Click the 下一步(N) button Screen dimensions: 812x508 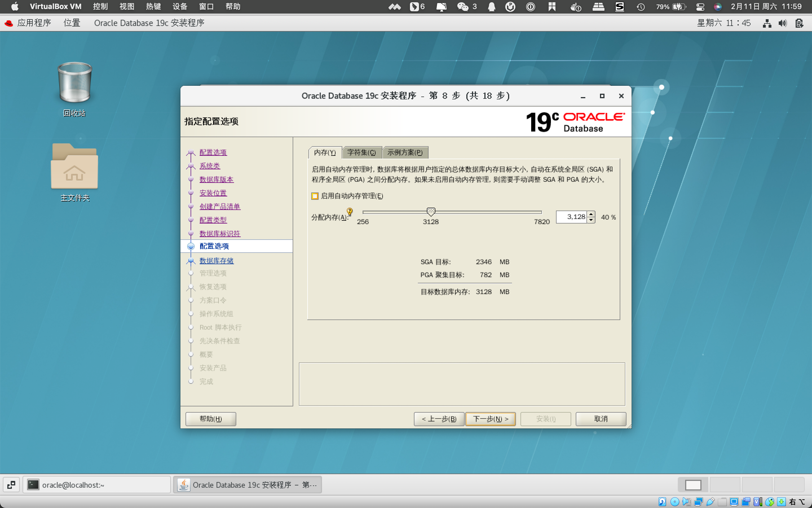point(491,419)
